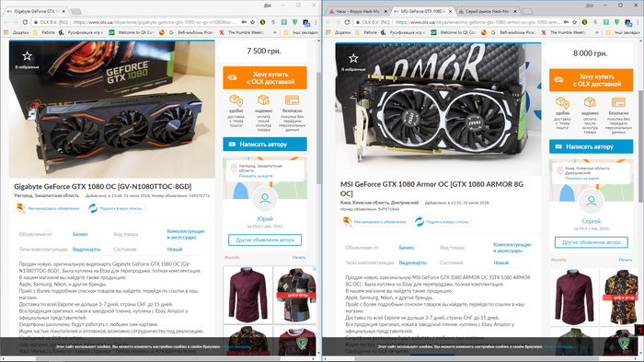Screen dimensions: 644x362
Task: Click the burgundy shirt ad thumbnail in the left window
Action: tap(247, 295)
